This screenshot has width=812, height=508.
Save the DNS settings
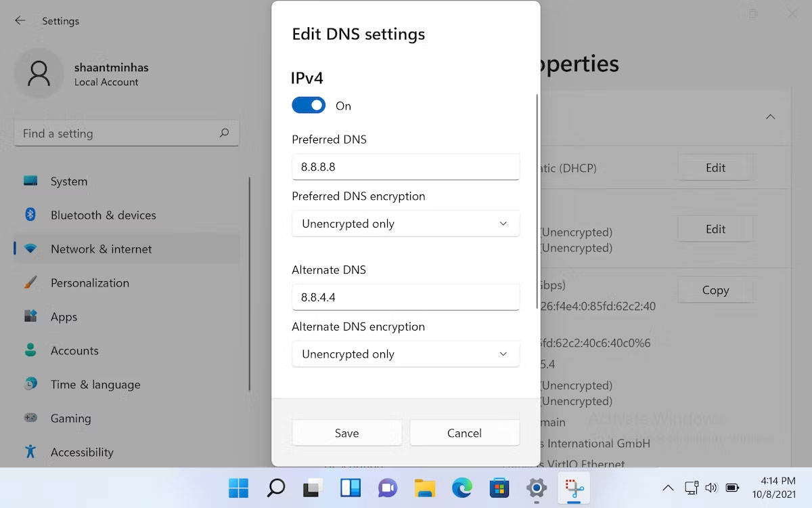[346, 433]
